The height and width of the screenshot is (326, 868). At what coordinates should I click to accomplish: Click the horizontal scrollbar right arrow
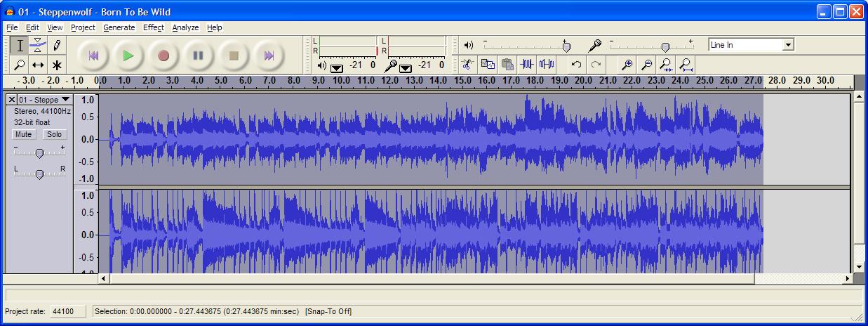[x=847, y=279]
